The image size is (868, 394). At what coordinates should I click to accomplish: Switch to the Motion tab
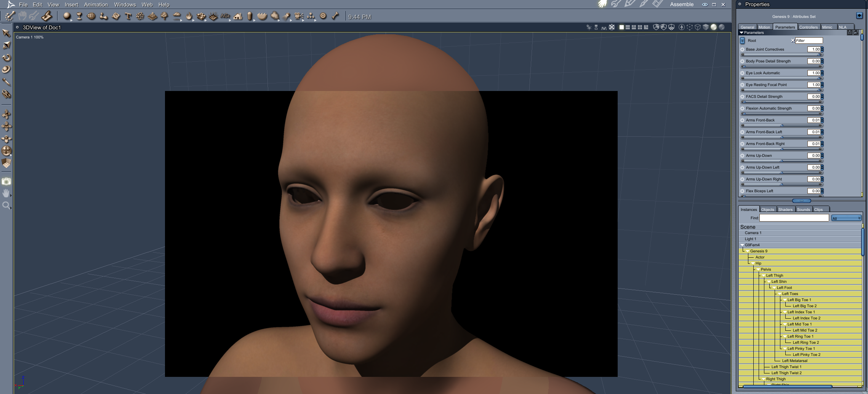[x=764, y=27]
